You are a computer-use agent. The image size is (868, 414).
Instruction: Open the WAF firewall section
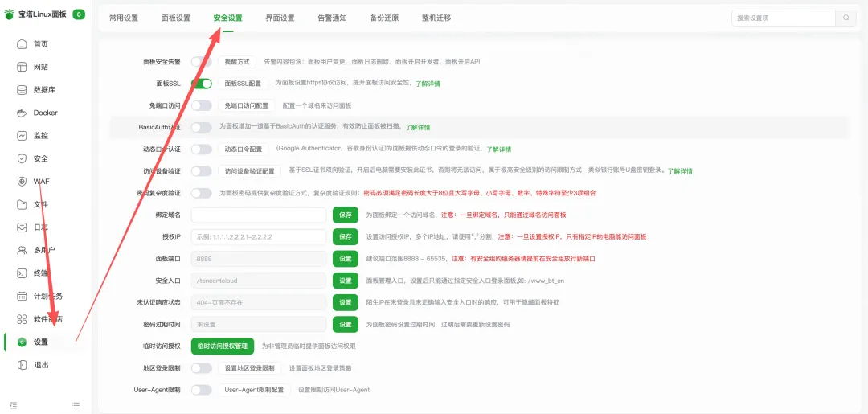click(41, 182)
